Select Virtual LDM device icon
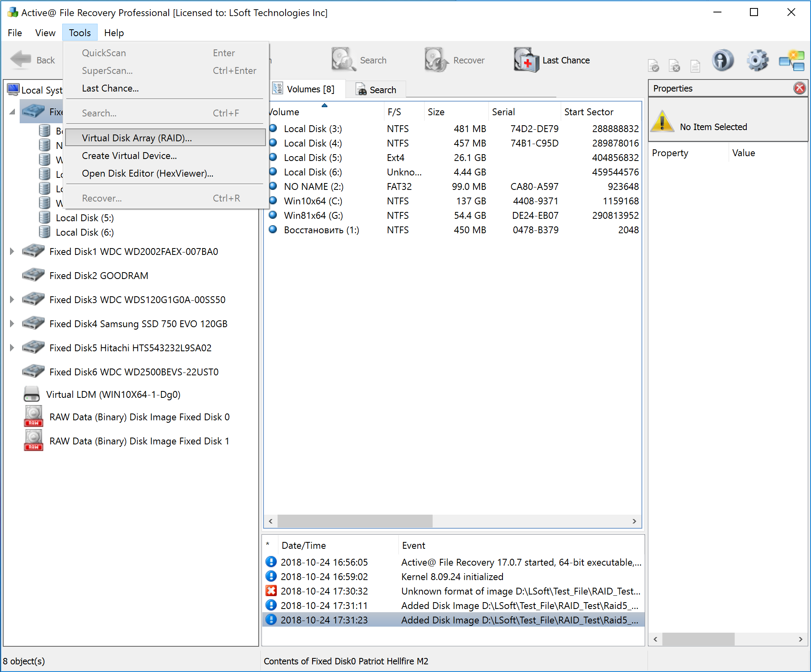Screen dimensions: 811x672 coord(32,394)
